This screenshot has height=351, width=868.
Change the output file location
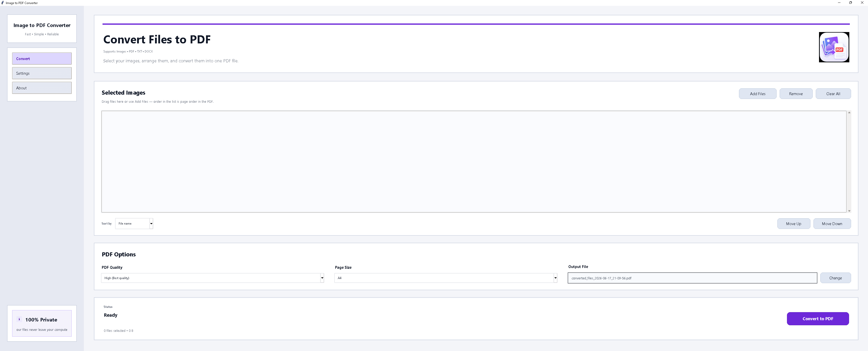tap(835, 278)
